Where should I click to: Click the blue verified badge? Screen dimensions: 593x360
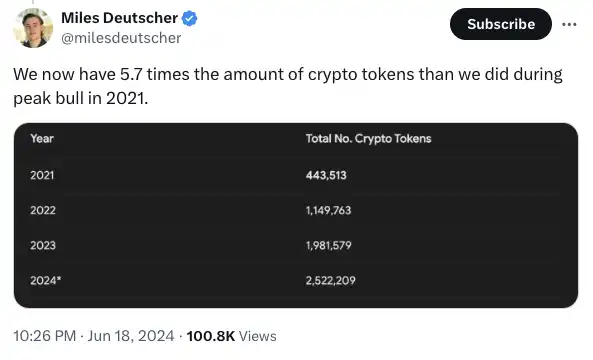pyautogui.click(x=189, y=18)
